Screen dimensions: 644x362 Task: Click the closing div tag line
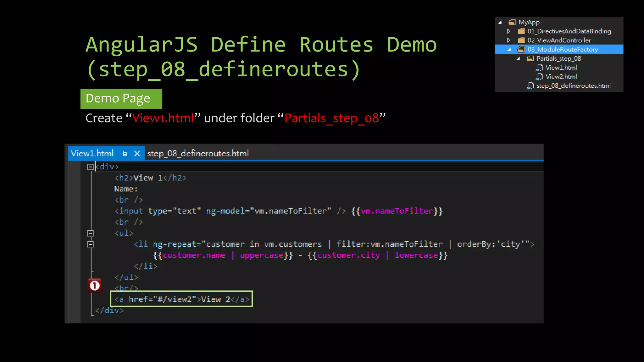pos(109,310)
